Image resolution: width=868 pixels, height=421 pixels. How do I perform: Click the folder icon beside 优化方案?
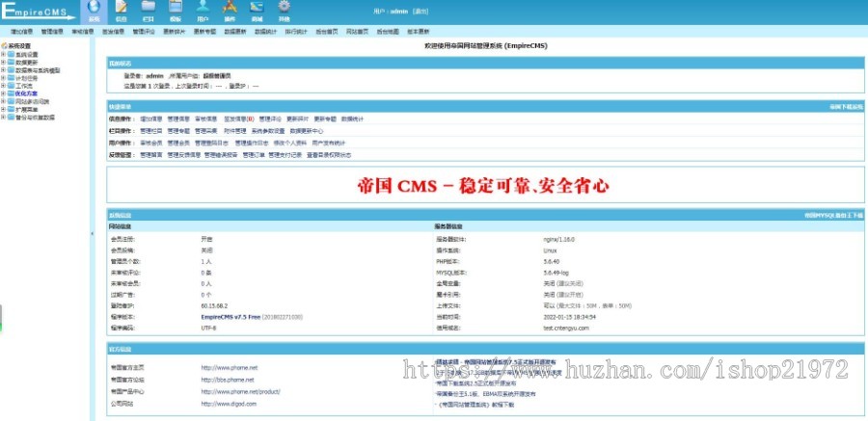tap(11, 93)
